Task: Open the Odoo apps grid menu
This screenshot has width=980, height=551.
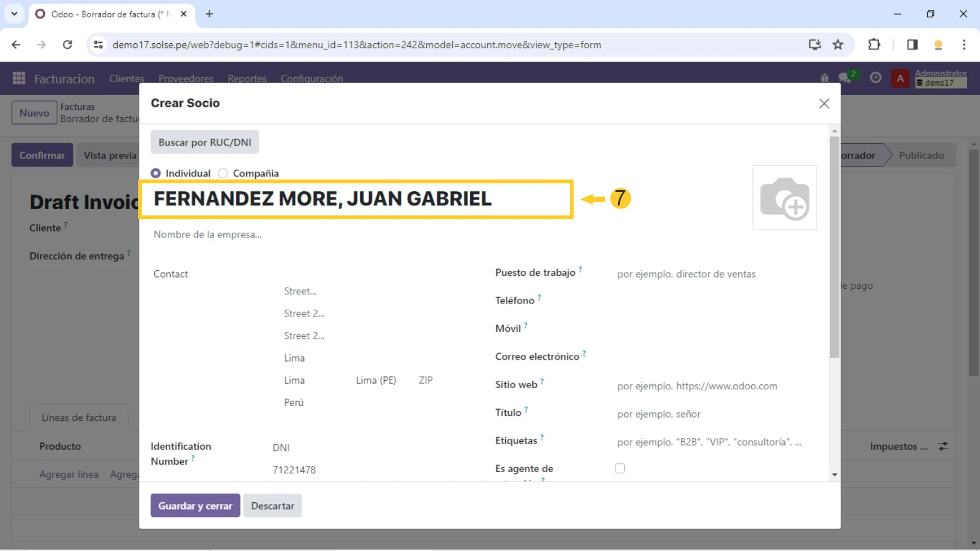Action: [19, 78]
